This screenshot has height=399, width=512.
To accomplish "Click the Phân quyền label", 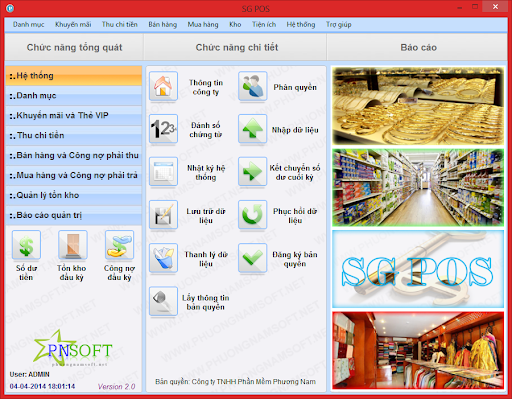I will point(295,87).
